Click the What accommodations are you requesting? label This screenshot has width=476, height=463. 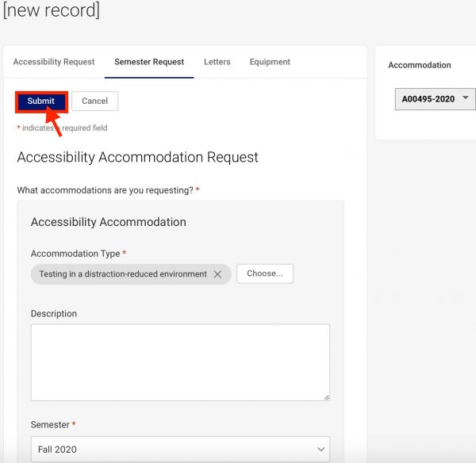point(105,190)
